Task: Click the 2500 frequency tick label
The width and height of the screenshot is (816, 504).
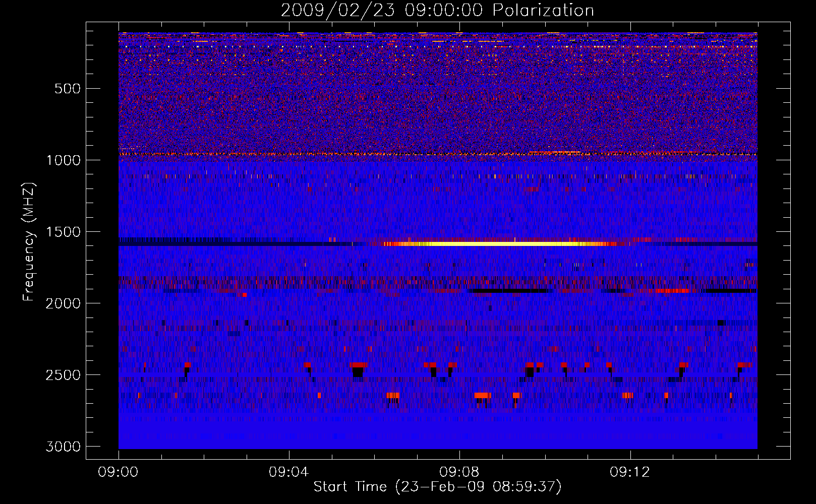Action: click(x=63, y=375)
